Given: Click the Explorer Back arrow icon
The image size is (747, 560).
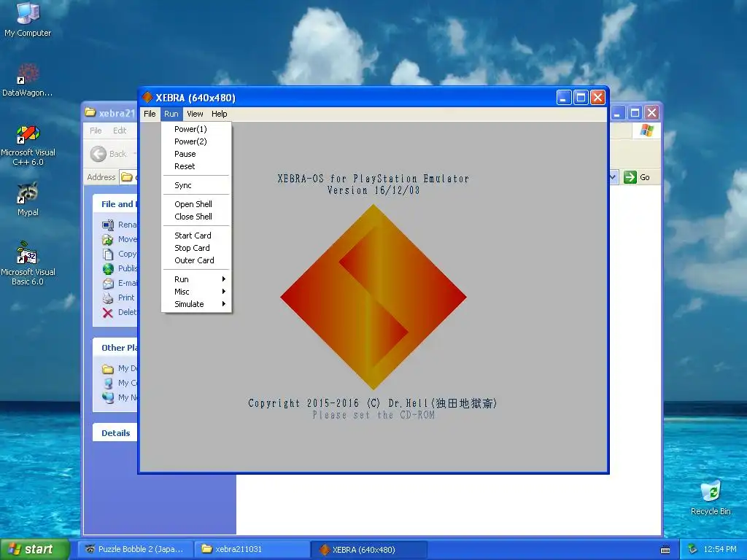Looking at the screenshot, I should click(x=98, y=154).
